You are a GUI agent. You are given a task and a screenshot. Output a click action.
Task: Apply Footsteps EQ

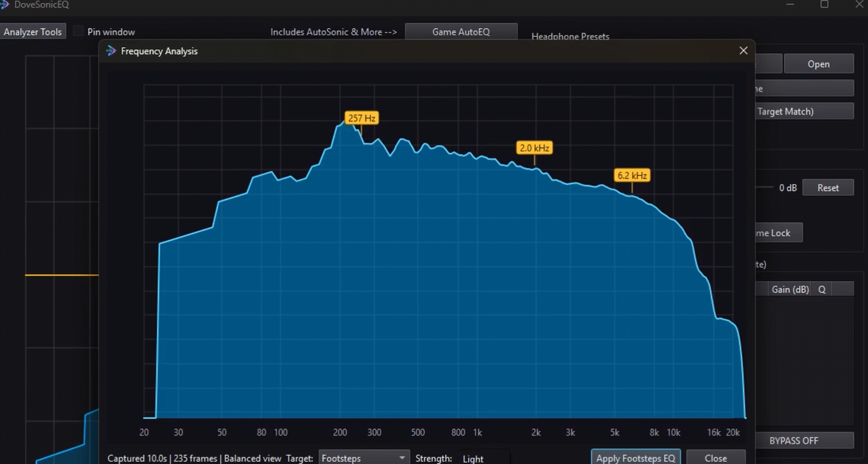[636, 458]
